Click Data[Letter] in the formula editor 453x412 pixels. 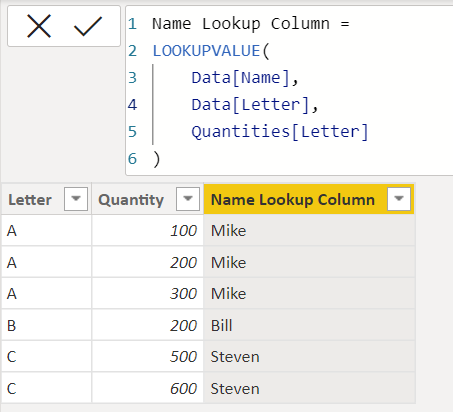(x=251, y=105)
